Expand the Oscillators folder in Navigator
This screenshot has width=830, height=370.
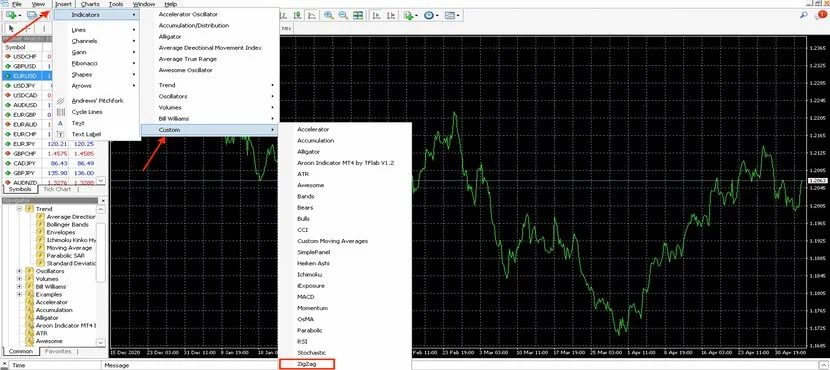coord(20,272)
